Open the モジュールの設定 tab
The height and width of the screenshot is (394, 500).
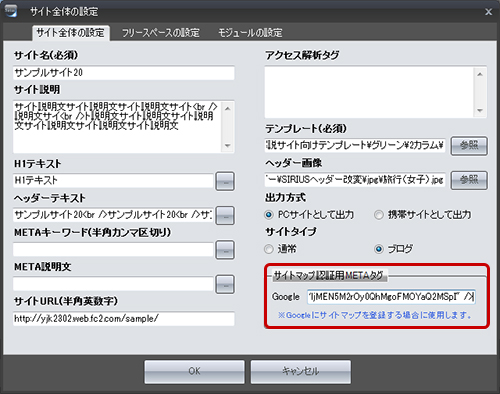[x=250, y=33]
